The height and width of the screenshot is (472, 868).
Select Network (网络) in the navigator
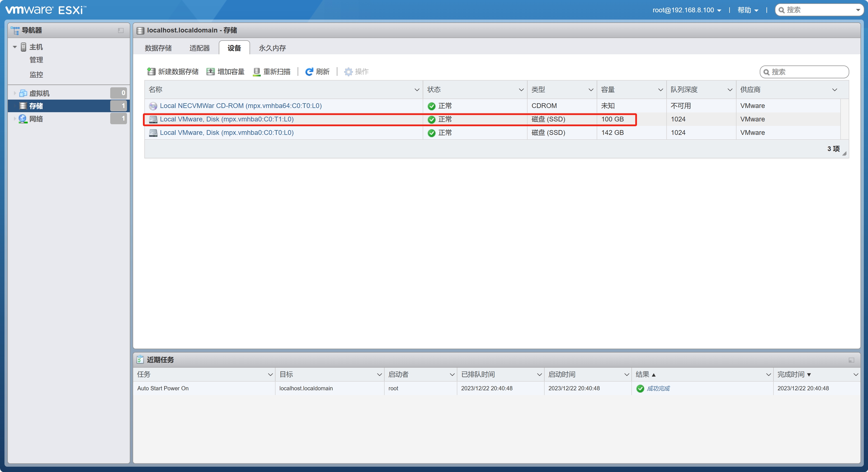36,119
